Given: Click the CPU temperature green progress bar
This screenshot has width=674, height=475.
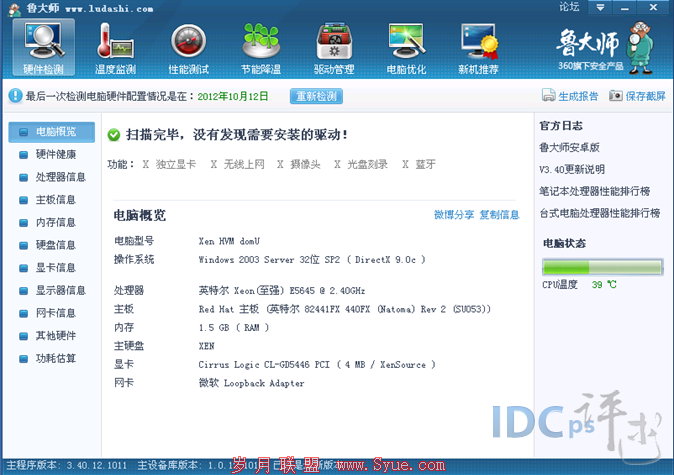Looking at the screenshot, I should (x=602, y=267).
